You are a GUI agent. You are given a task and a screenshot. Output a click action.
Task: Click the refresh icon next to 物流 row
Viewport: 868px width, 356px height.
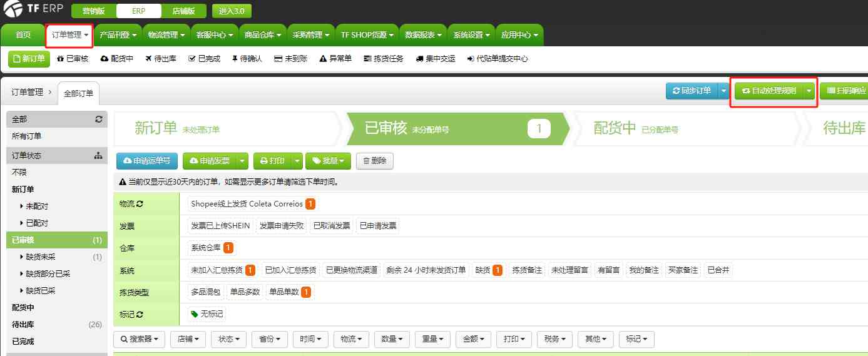[x=140, y=204]
